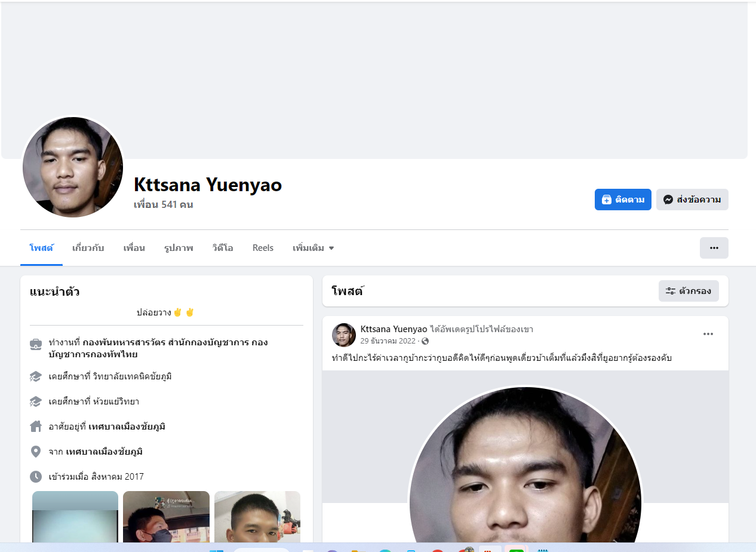This screenshot has height=552, width=756.
Task: Click the โพสต์ heading in the posts card
Action: point(348,291)
